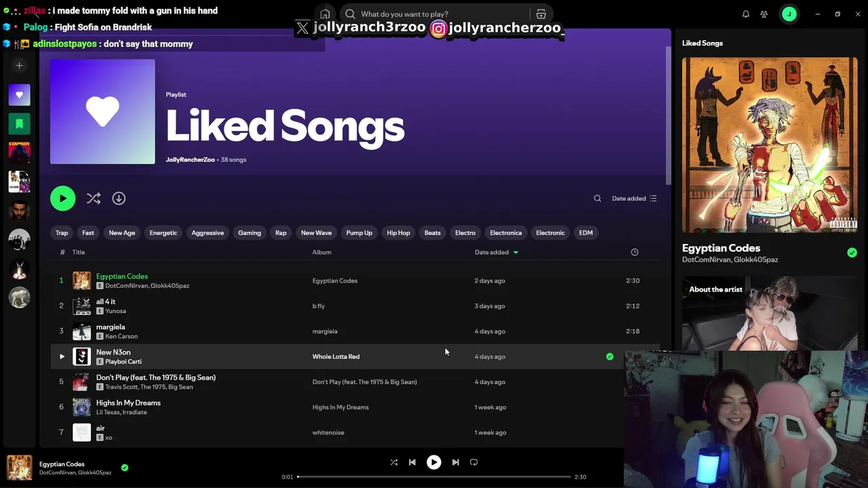868x488 pixels.
Task: Toggle liked checkmark in now playing bar
Action: 125,468
